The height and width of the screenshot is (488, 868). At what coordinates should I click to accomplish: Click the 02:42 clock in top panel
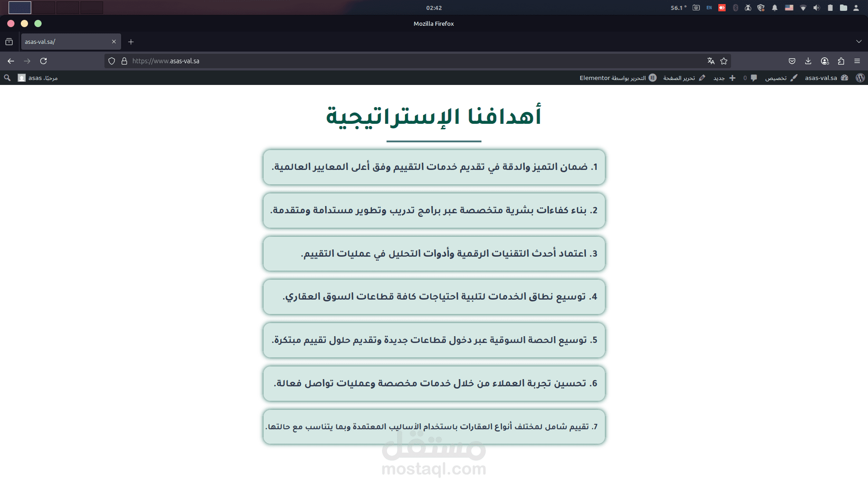(434, 8)
